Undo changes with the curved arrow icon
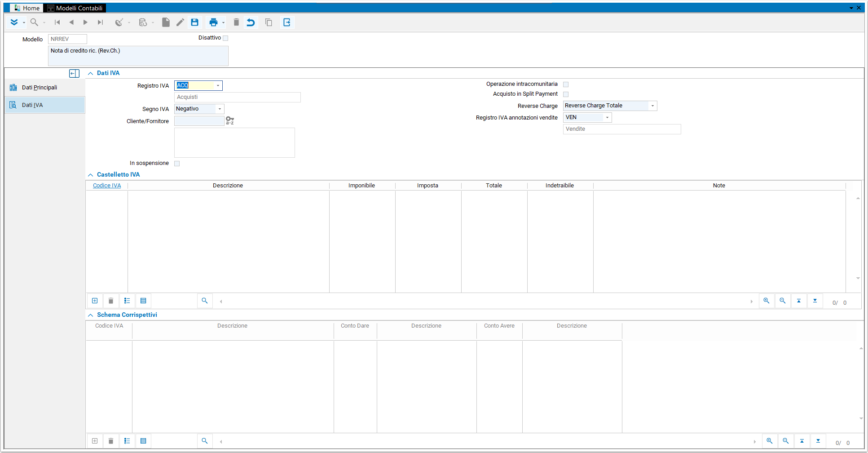This screenshot has width=868, height=453. (x=251, y=22)
